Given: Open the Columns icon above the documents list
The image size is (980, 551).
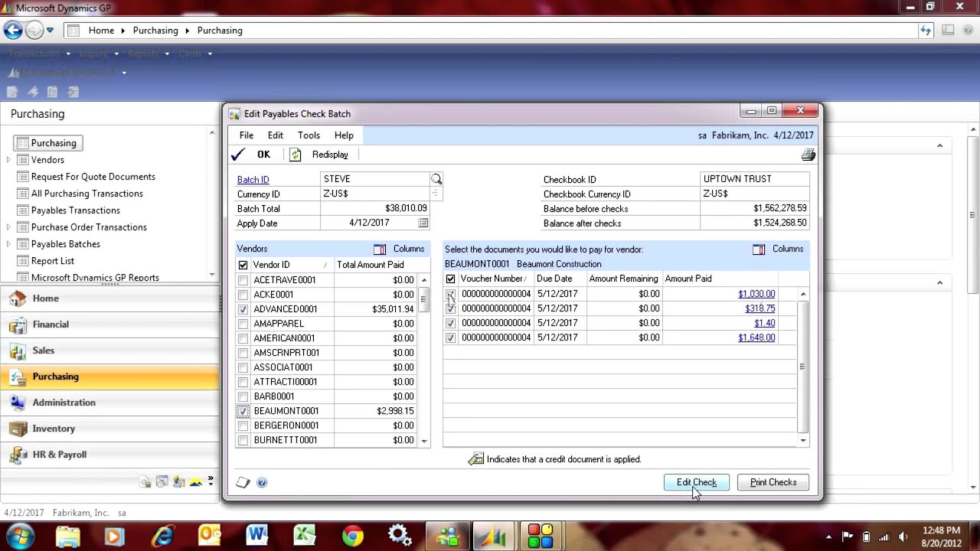Looking at the screenshot, I should 759,249.
